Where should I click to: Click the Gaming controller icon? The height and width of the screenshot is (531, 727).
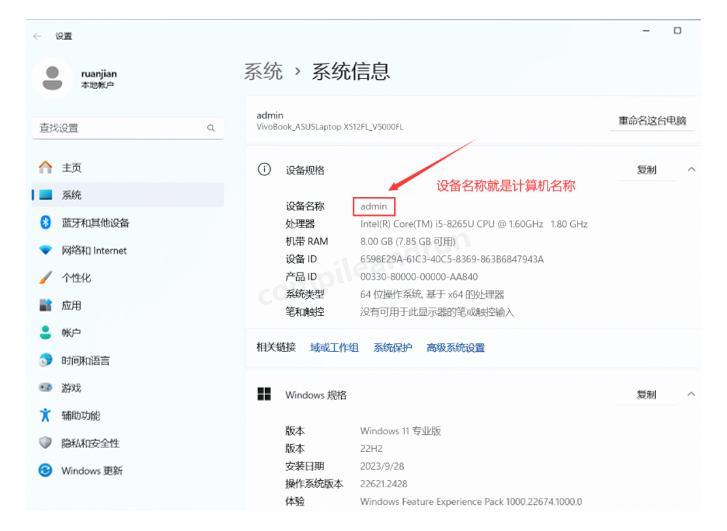[x=45, y=387]
